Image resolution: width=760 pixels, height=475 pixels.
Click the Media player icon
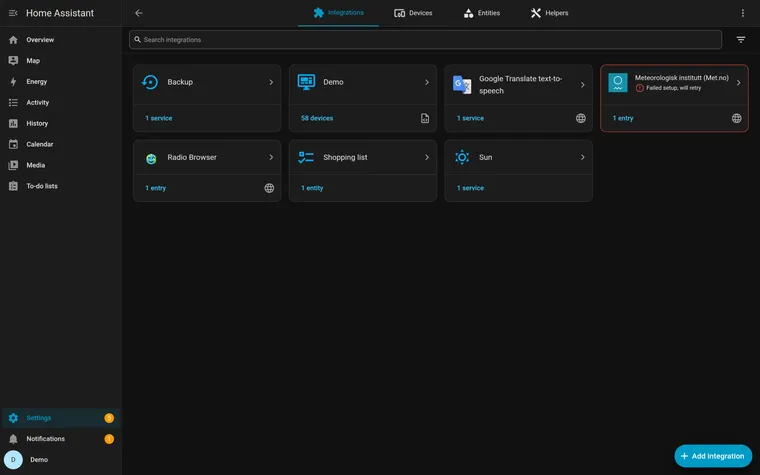13,165
